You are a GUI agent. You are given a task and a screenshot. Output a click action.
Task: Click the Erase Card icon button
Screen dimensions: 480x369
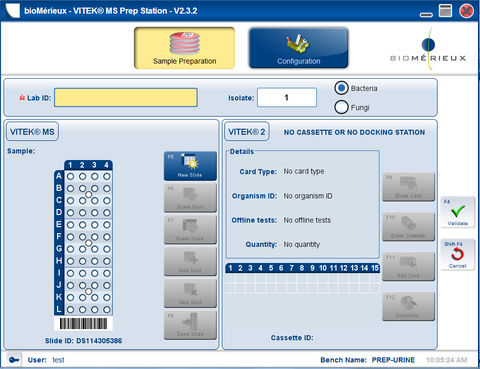[408, 187]
